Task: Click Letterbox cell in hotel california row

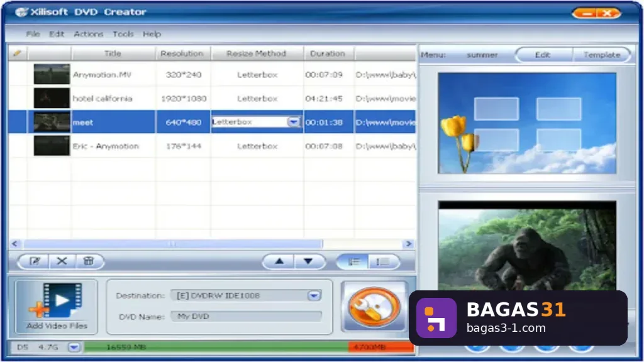Action: (x=257, y=99)
